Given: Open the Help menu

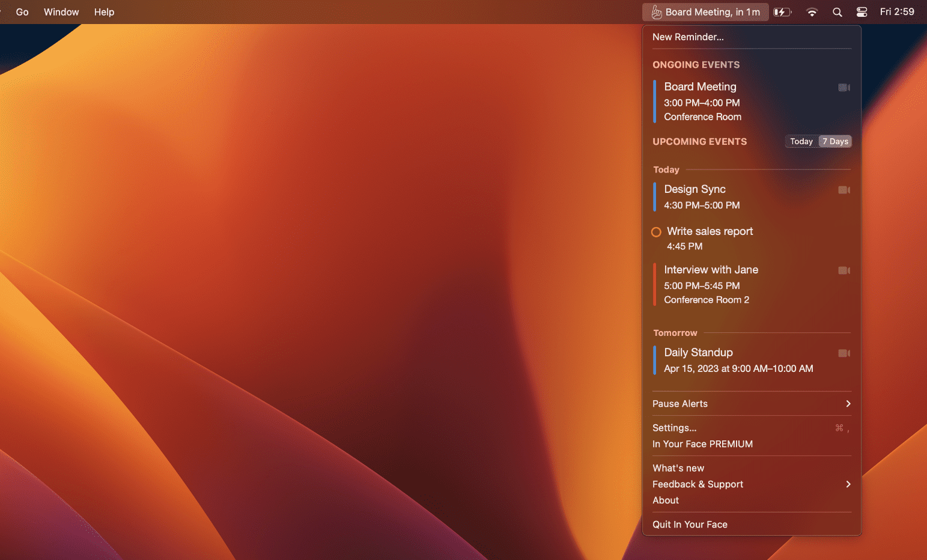Looking at the screenshot, I should (104, 12).
